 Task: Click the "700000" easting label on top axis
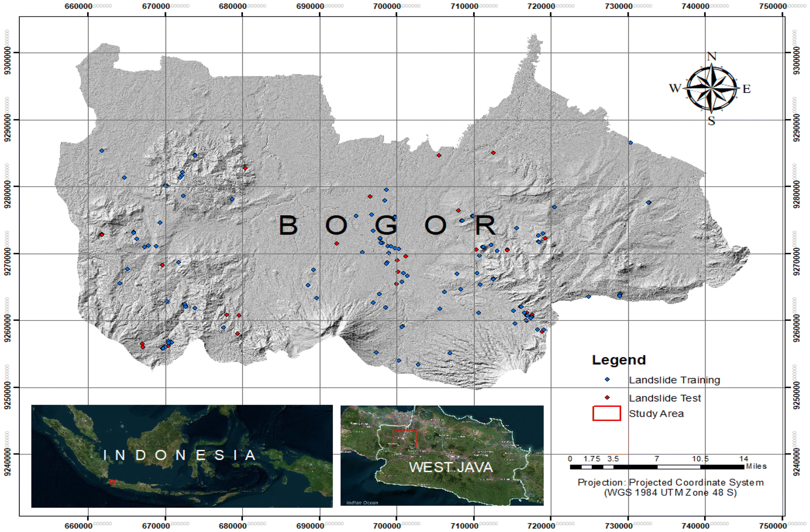(x=387, y=6)
